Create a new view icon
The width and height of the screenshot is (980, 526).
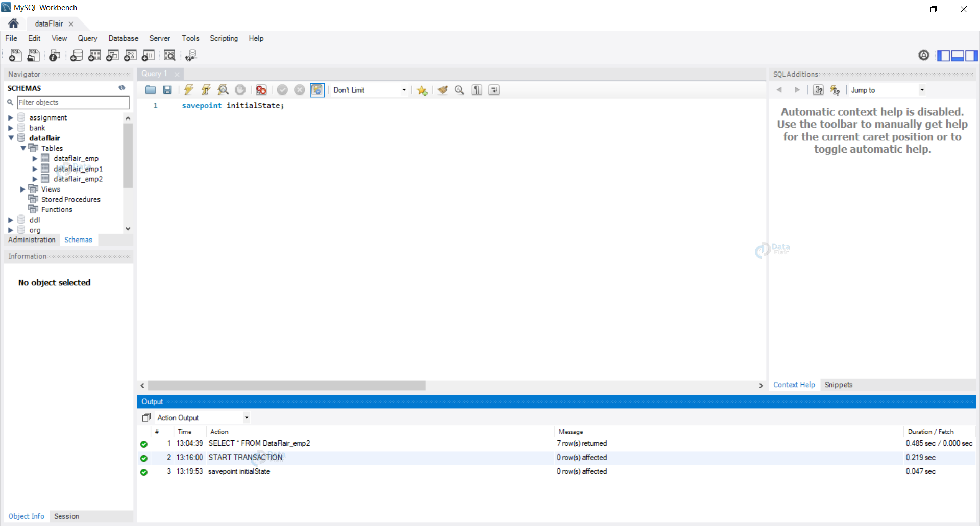pos(112,55)
